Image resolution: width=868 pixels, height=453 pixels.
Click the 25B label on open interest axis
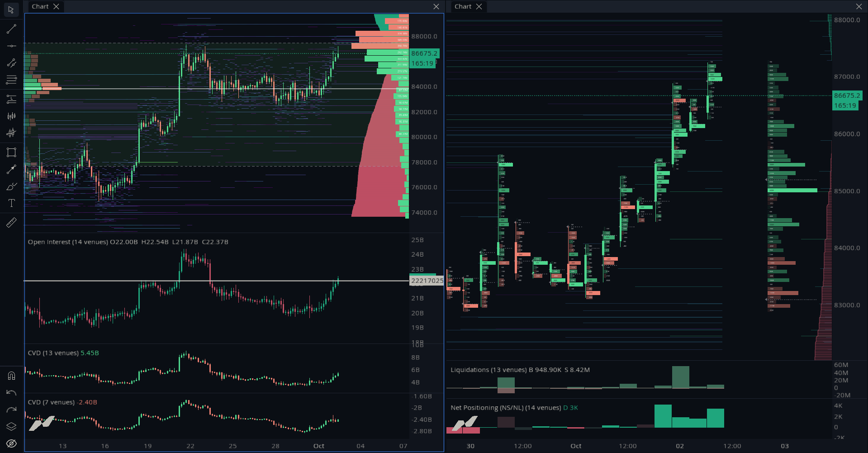click(x=417, y=240)
